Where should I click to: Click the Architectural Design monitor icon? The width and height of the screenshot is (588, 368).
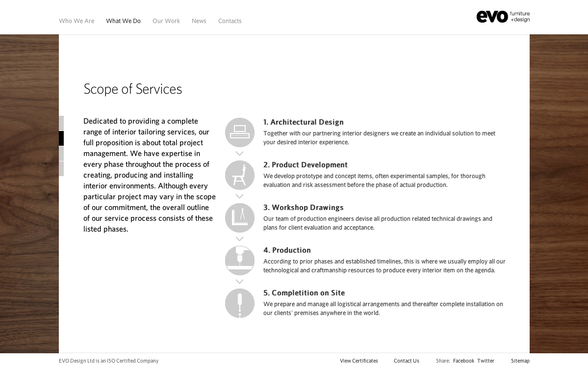[x=240, y=132]
